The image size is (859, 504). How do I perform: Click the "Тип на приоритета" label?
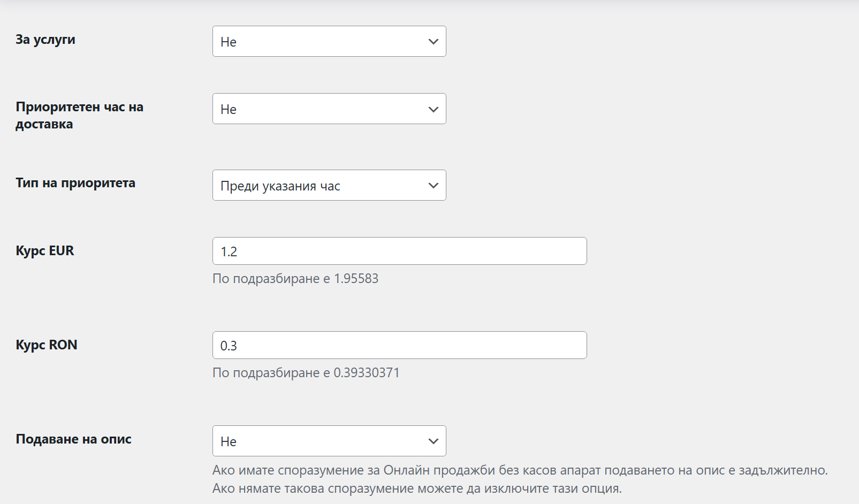coord(75,183)
